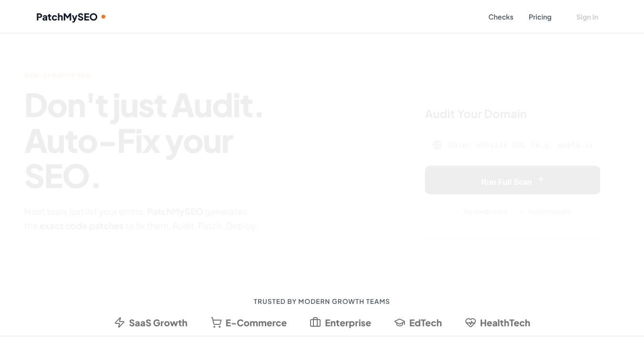Select the Sign In link
644x362 pixels.
point(587,17)
